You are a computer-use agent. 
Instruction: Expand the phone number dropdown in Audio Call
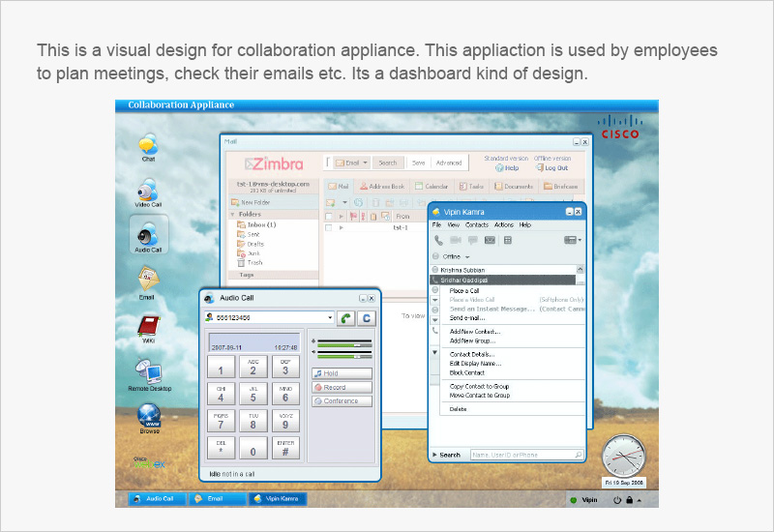click(330, 317)
